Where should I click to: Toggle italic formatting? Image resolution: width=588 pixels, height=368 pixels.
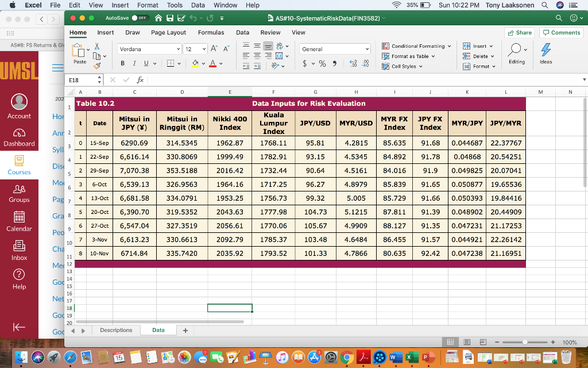134,63
